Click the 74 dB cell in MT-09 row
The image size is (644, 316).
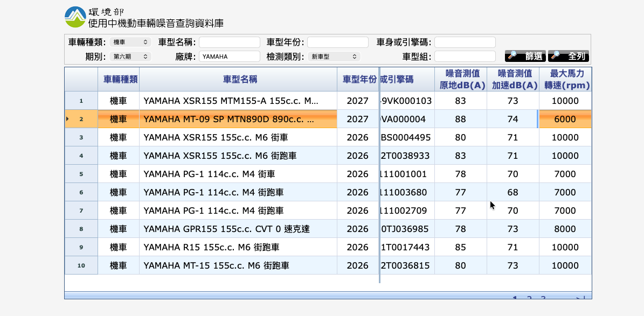click(x=513, y=119)
